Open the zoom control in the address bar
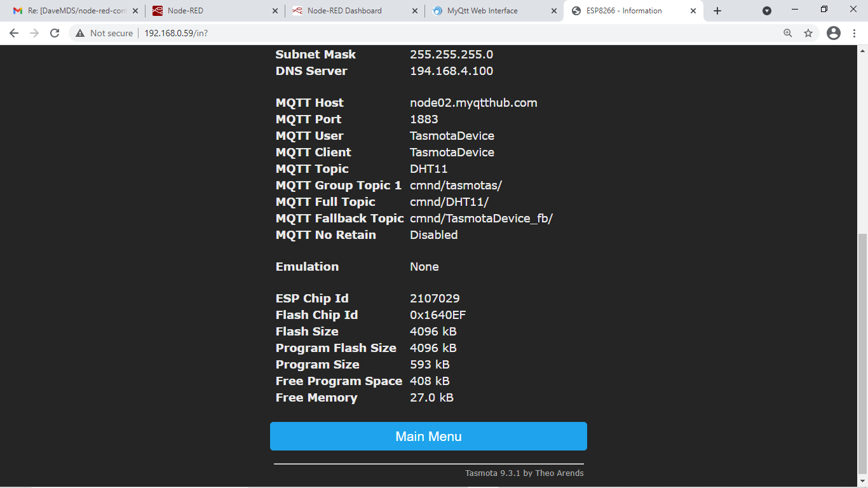Viewport: 868px width, 488px height. pos(788,33)
